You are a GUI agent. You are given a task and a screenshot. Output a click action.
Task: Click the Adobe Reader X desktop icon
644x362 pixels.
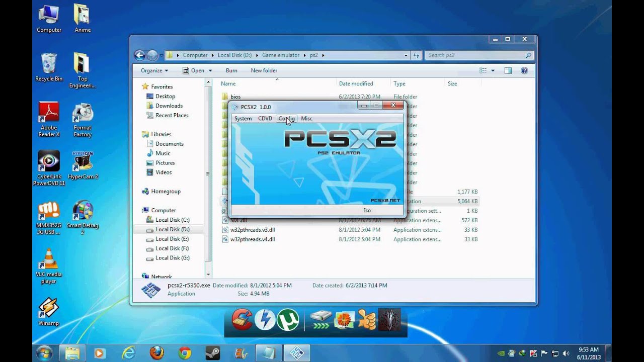[49, 120]
